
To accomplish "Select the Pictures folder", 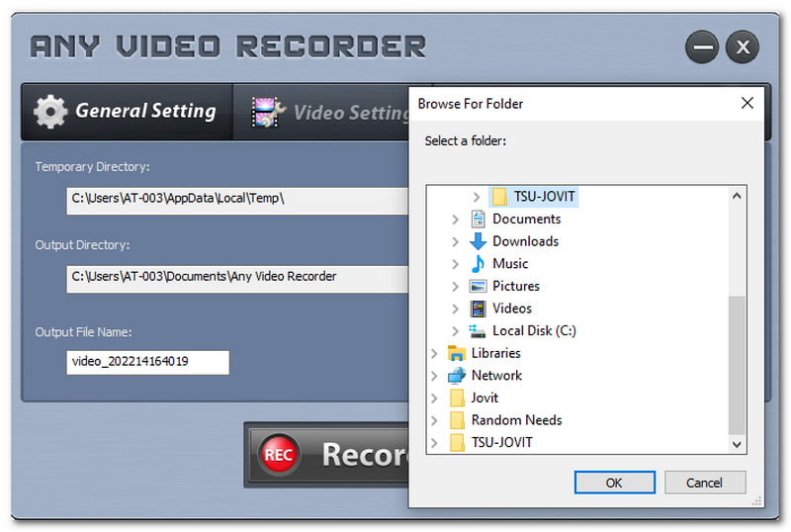I will (515, 286).
